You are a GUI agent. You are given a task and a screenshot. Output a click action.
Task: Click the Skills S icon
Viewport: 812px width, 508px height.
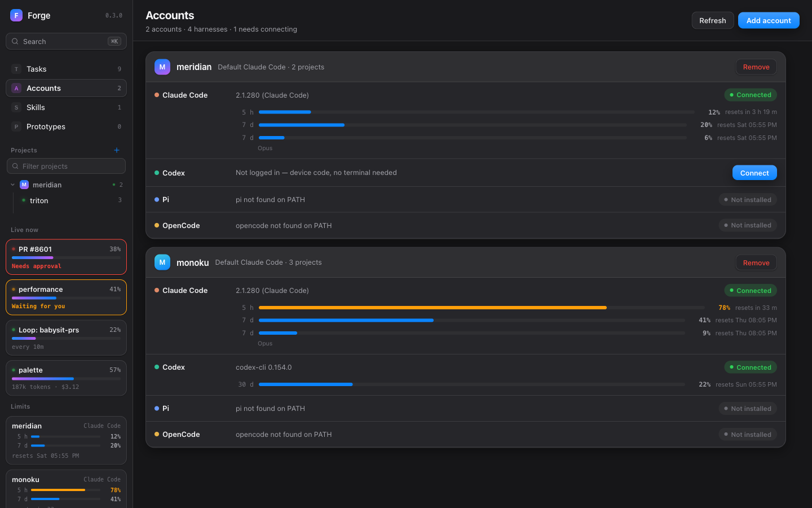[16, 107]
